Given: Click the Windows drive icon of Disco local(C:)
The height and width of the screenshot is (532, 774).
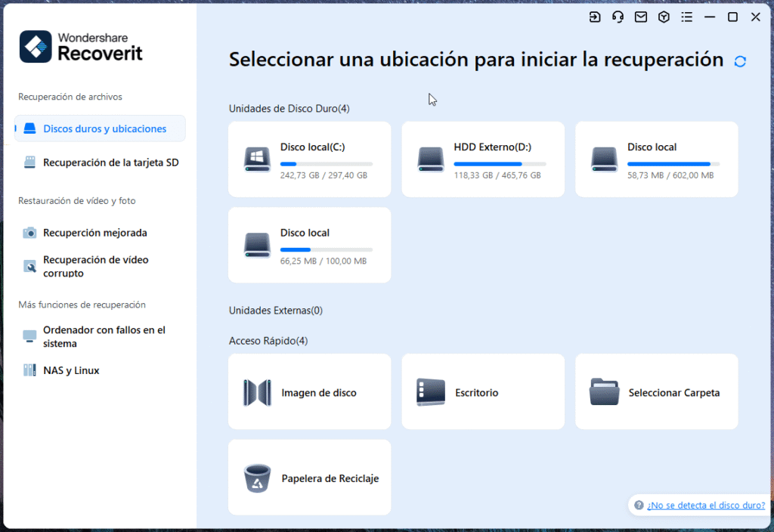Looking at the screenshot, I should coord(257,159).
